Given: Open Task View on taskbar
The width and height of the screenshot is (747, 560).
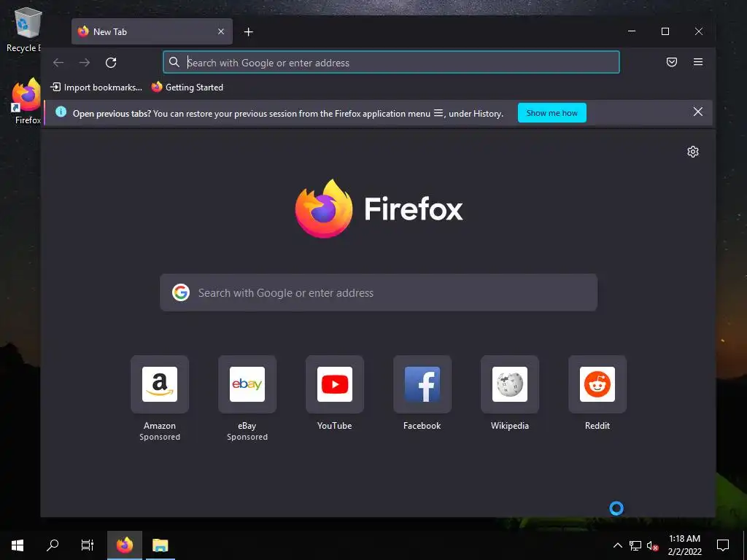Looking at the screenshot, I should point(88,545).
